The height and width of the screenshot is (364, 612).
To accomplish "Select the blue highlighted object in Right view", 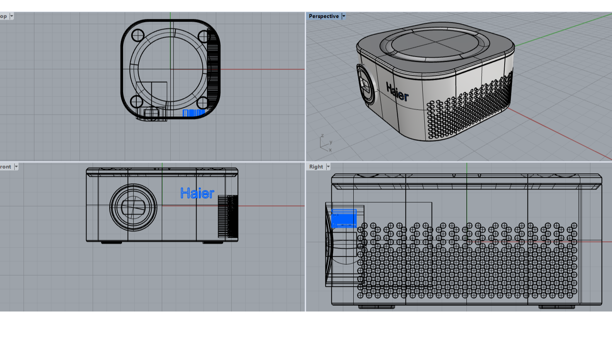I will coord(344,219).
